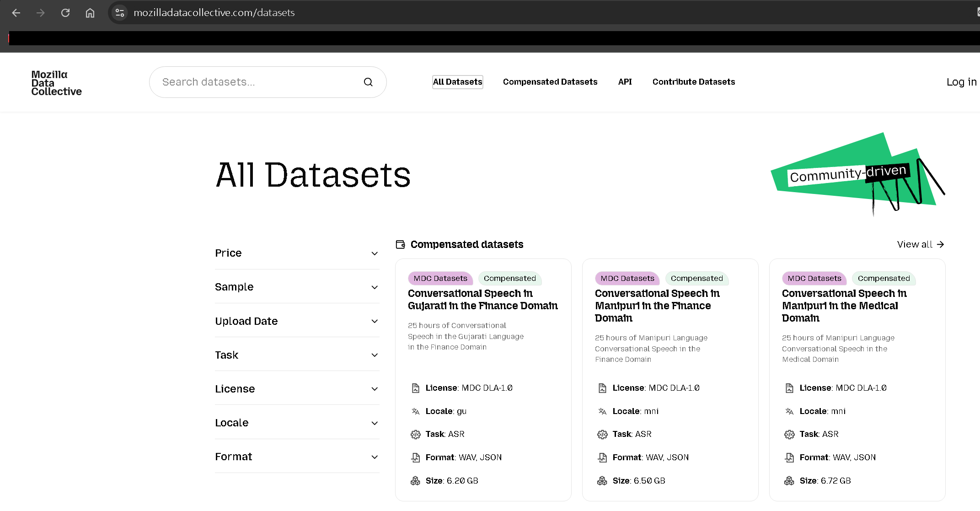The height and width of the screenshot is (511, 980).
Task: Click Size icon on Manipuri Finance card
Action: (602, 481)
